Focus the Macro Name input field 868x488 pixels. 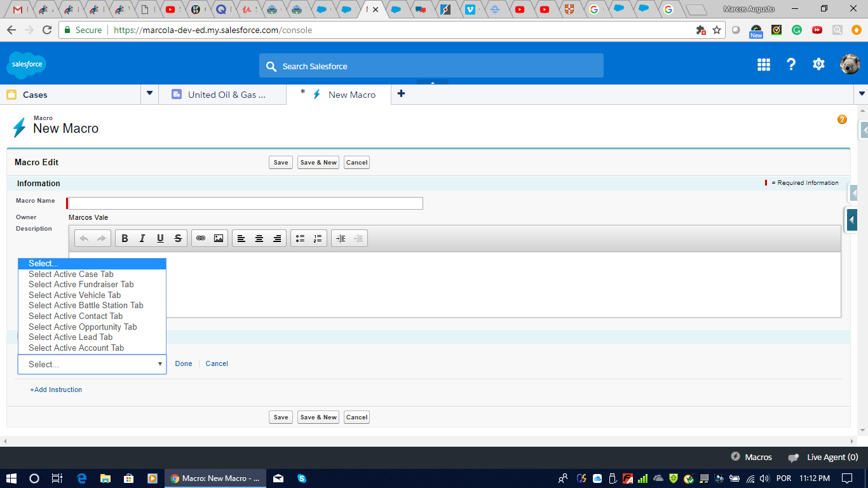245,203
